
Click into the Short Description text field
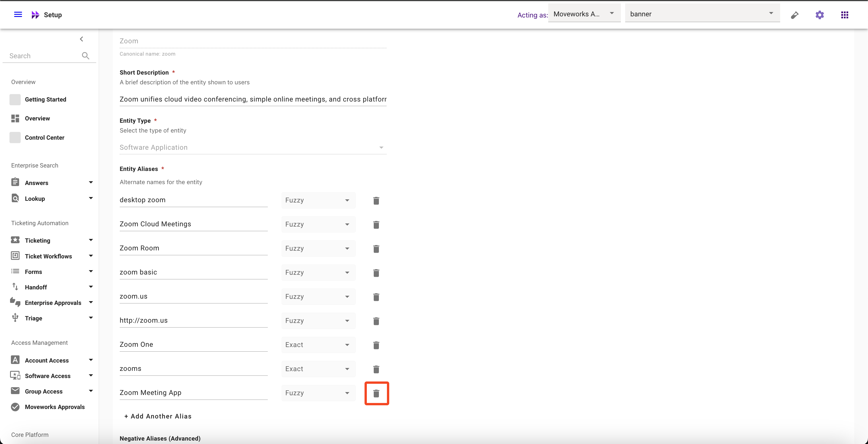click(253, 99)
